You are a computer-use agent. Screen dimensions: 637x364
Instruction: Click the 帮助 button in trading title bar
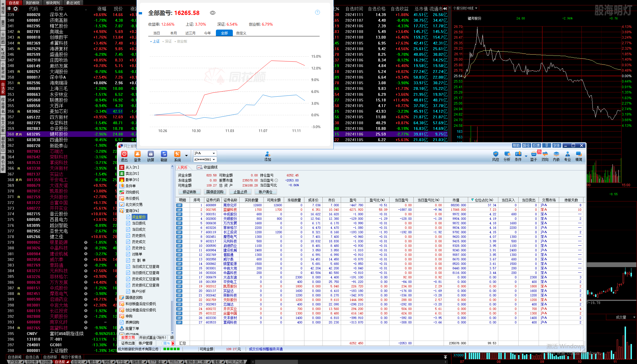point(516,145)
